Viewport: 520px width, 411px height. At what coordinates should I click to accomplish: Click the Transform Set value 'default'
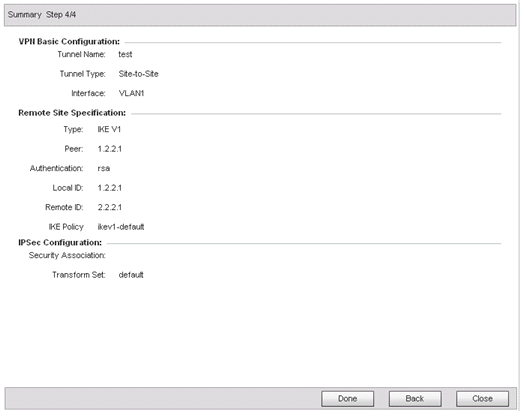click(x=131, y=275)
